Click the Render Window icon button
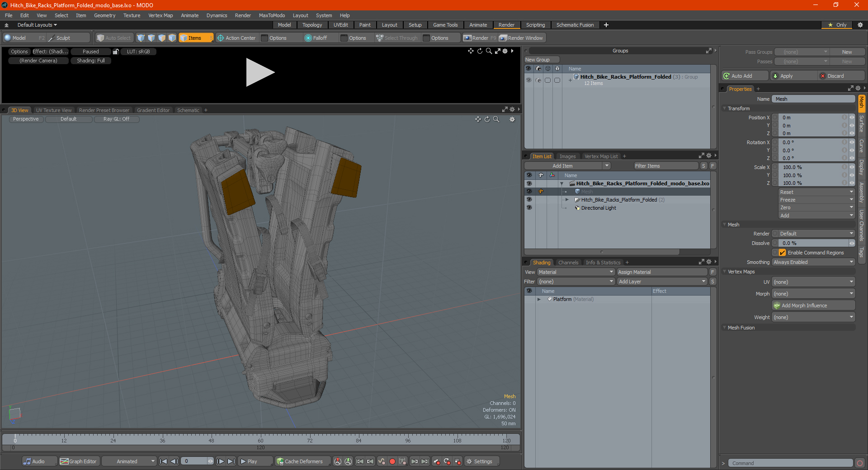This screenshot has height=470, width=868. pos(503,38)
